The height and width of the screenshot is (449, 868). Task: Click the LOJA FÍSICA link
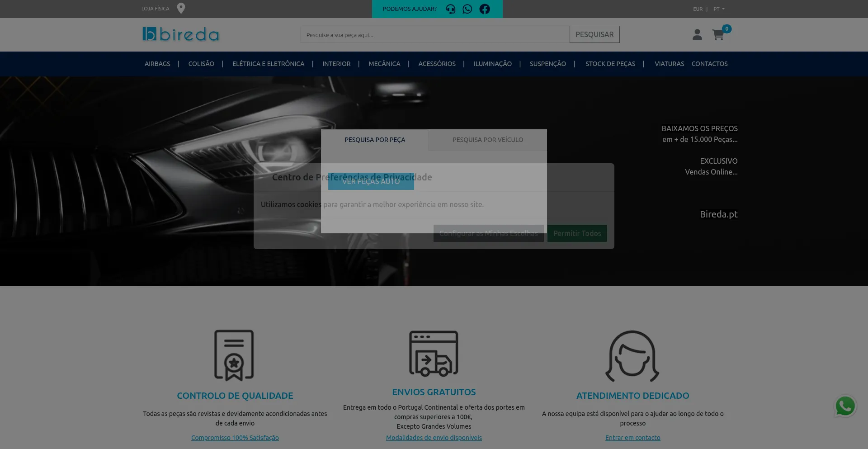pos(156,9)
